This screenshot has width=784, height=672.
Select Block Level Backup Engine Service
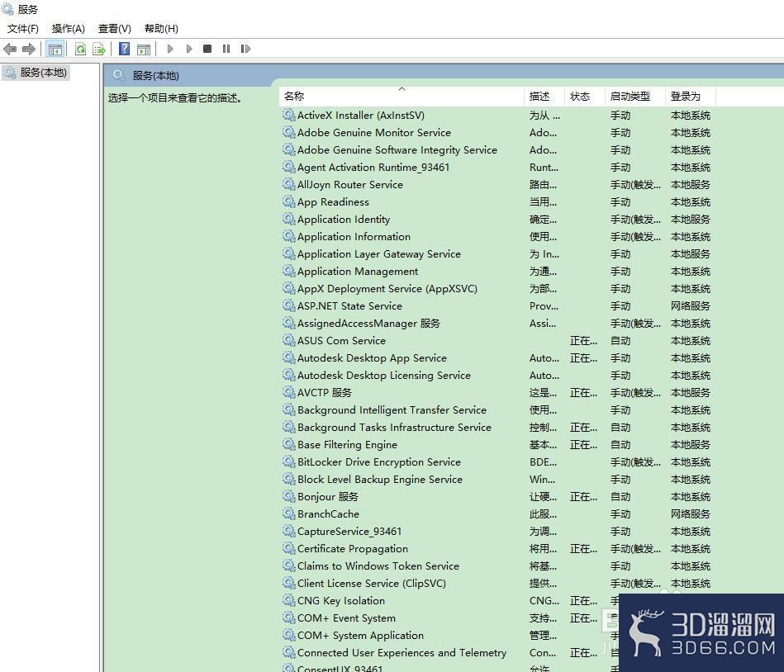tap(379, 479)
